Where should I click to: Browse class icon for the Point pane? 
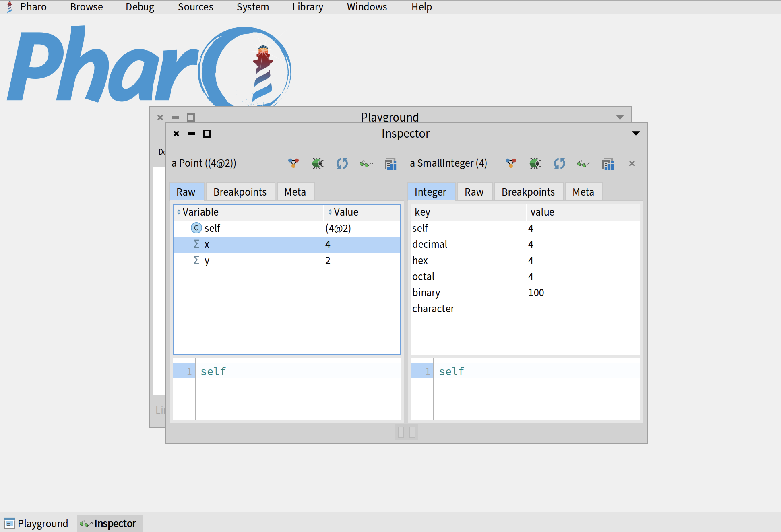coord(390,164)
